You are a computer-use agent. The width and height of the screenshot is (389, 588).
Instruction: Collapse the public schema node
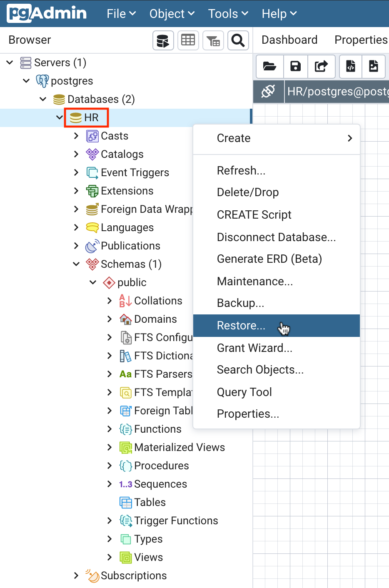coord(93,282)
